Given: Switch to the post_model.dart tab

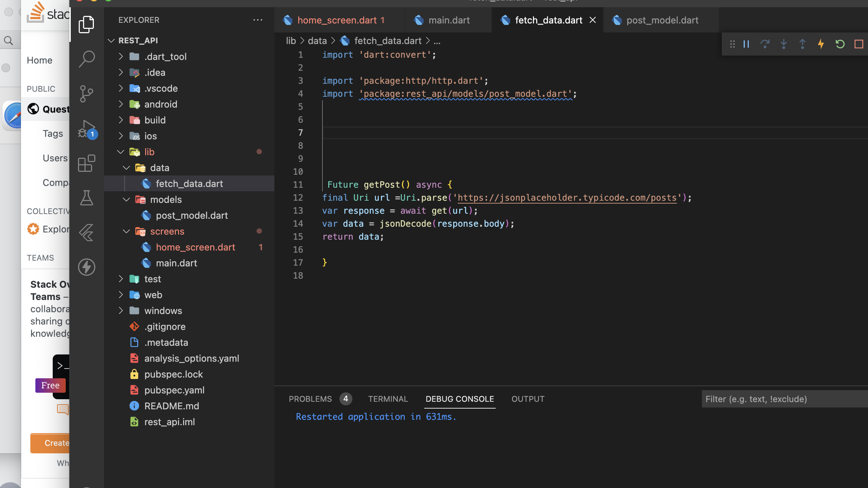Looking at the screenshot, I should [661, 20].
